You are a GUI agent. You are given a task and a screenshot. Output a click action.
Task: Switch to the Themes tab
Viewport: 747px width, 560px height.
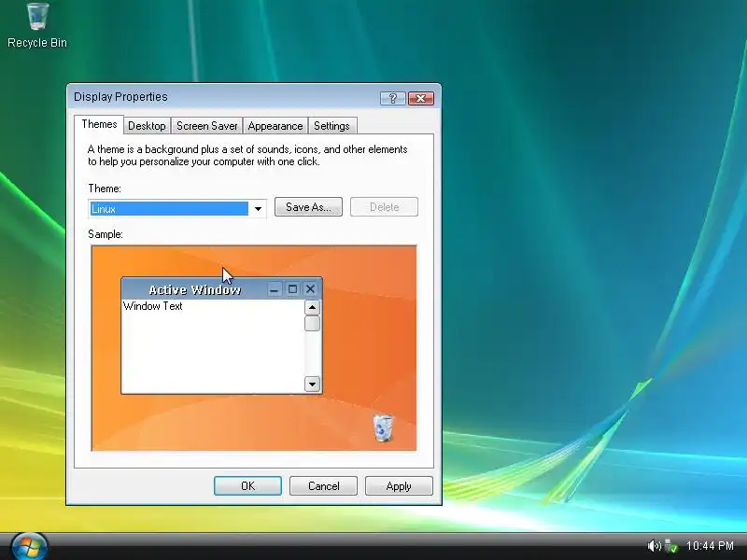pos(99,124)
